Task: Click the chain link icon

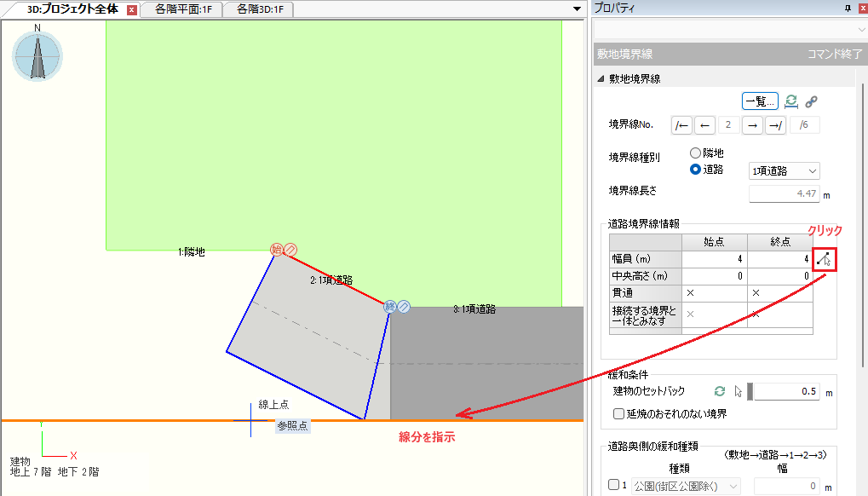Action: tap(811, 101)
